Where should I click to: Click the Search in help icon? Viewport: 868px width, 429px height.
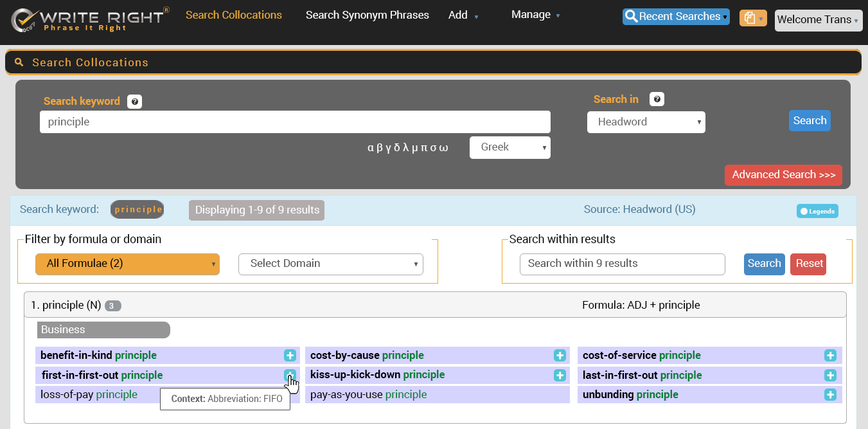click(x=657, y=99)
